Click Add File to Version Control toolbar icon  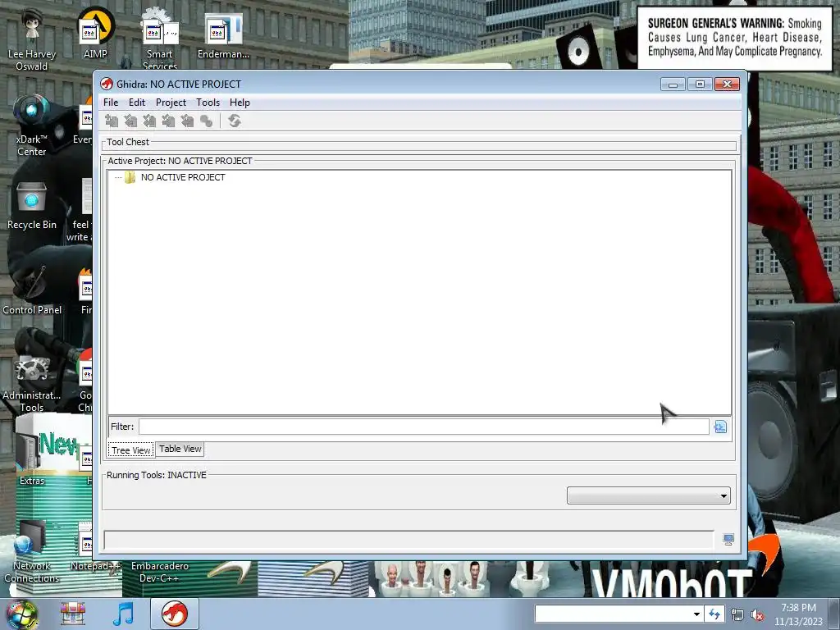(x=112, y=121)
